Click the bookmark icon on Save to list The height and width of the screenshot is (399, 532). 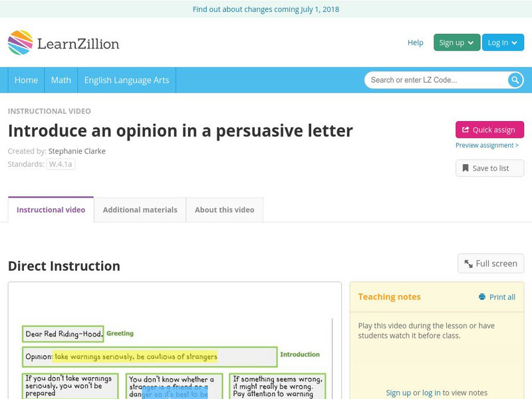465,168
